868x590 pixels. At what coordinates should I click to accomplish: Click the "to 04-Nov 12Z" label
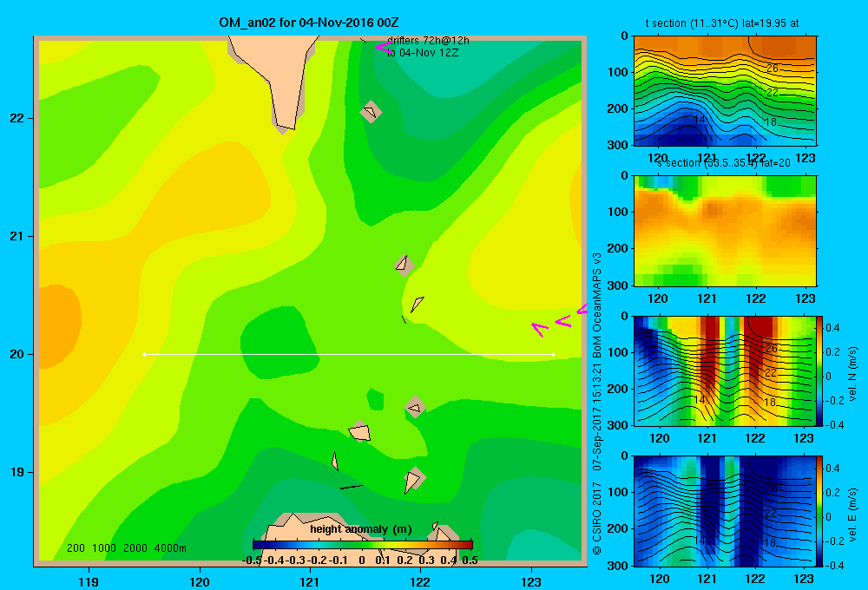tap(423, 53)
